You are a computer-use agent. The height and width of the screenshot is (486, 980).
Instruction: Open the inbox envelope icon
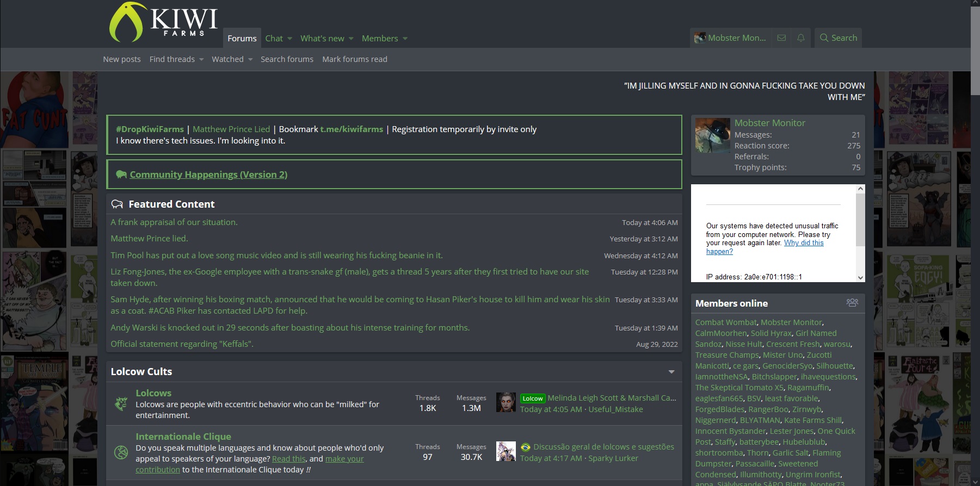(781, 38)
